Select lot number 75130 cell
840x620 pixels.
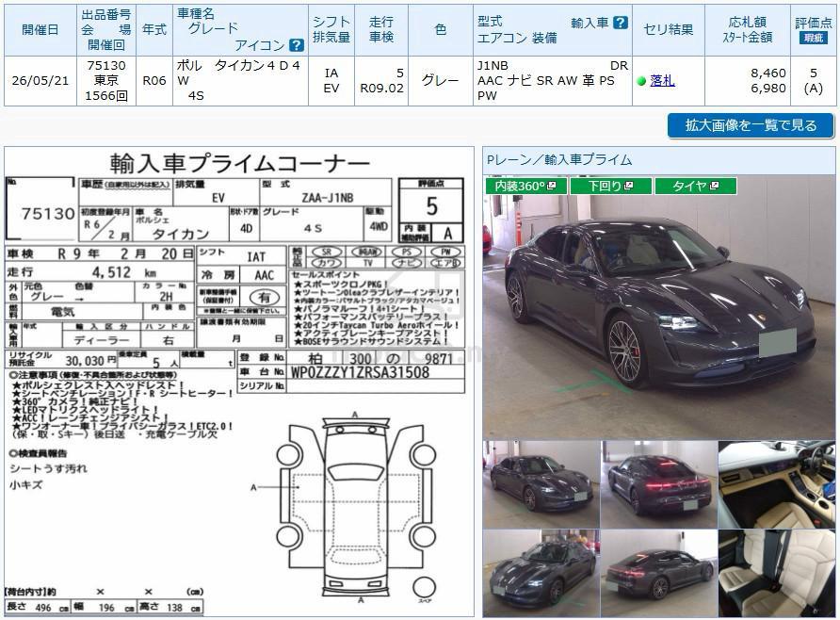pos(106,81)
